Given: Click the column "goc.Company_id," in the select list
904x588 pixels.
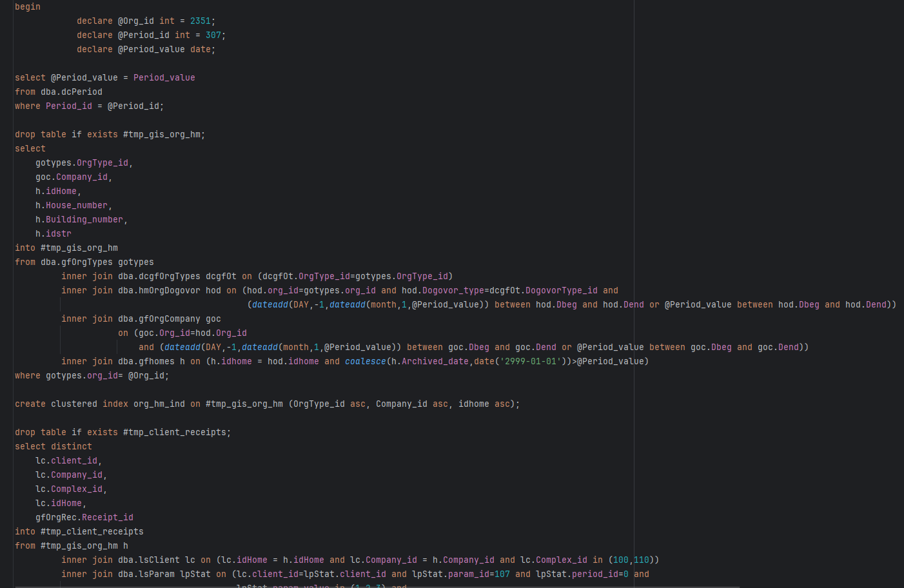Looking at the screenshot, I should pyautogui.click(x=74, y=177).
